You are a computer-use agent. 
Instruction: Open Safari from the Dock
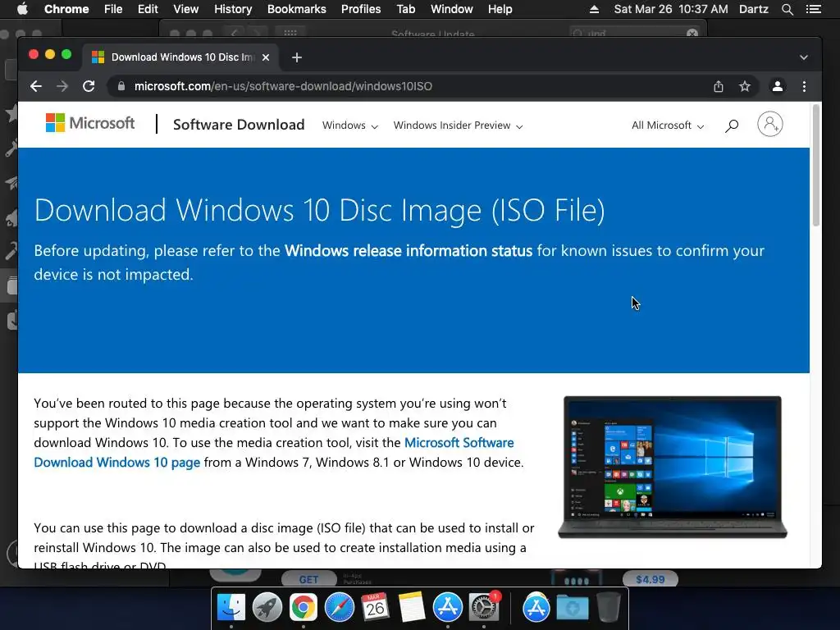339,607
